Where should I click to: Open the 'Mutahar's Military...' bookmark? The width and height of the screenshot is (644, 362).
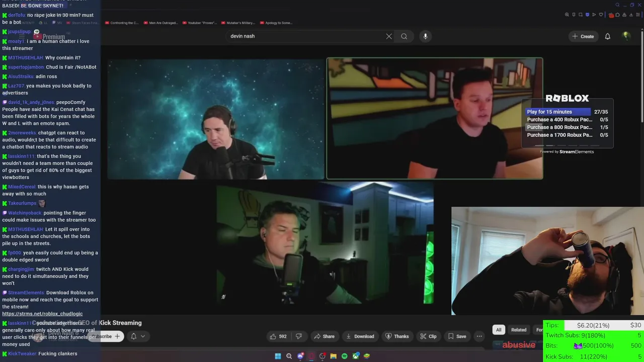tap(237, 23)
